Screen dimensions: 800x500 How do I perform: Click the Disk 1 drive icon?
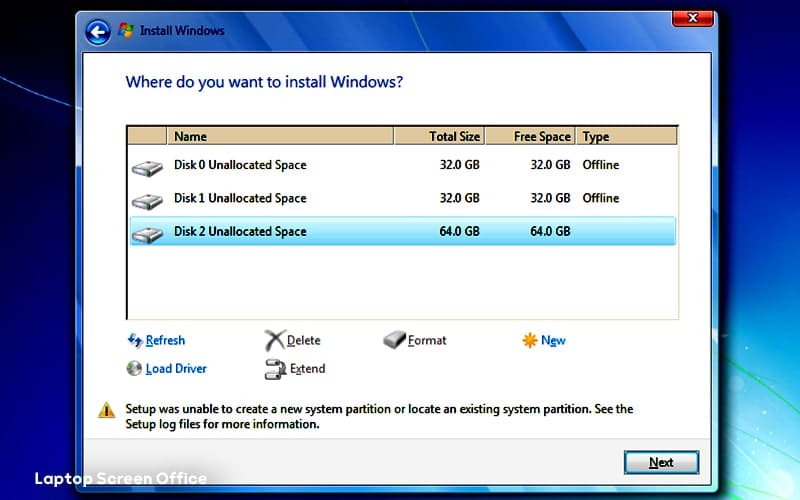click(x=147, y=202)
